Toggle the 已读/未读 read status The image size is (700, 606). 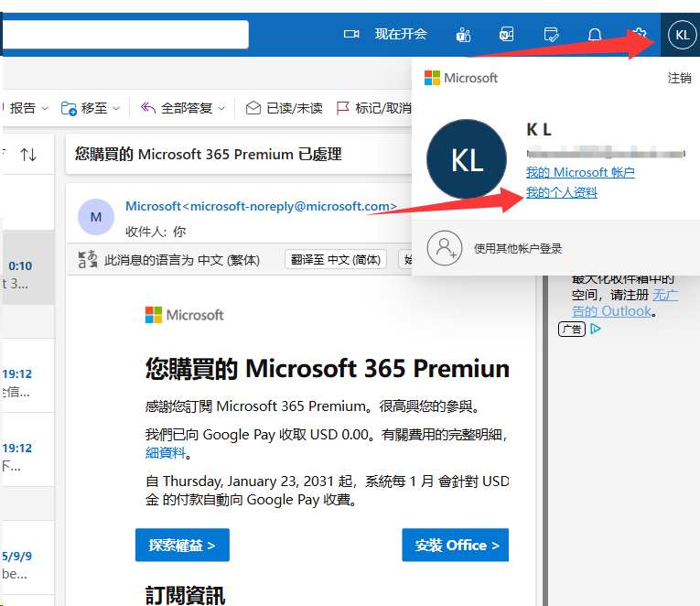(285, 108)
